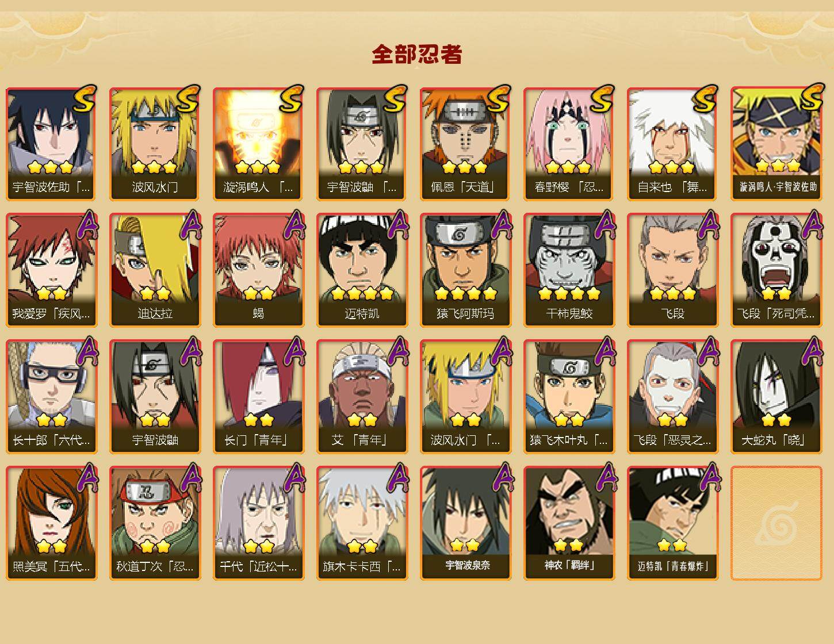The image size is (834, 644).
Task: Open the 神农「羁绊」 ninja card
Action: pos(569,523)
